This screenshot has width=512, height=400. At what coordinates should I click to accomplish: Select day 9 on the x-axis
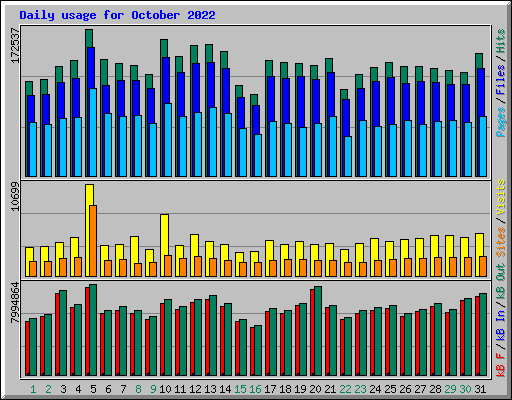[153, 389]
